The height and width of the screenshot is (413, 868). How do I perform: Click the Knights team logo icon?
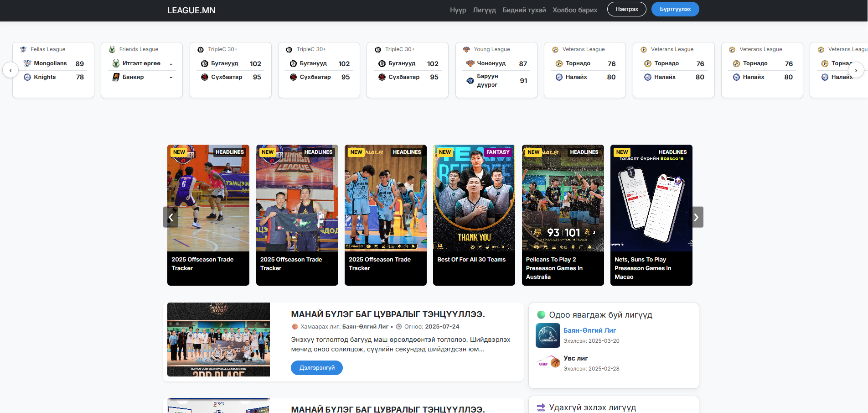27,77
